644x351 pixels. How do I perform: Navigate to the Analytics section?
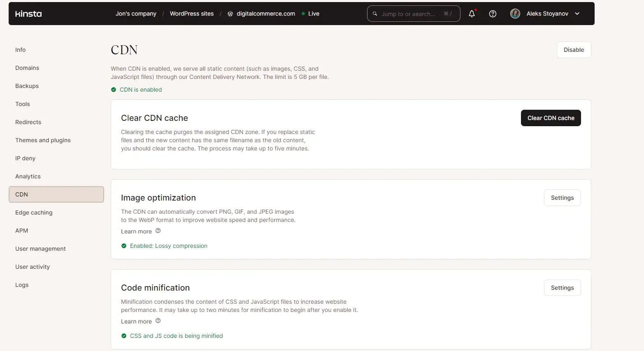click(28, 176)
